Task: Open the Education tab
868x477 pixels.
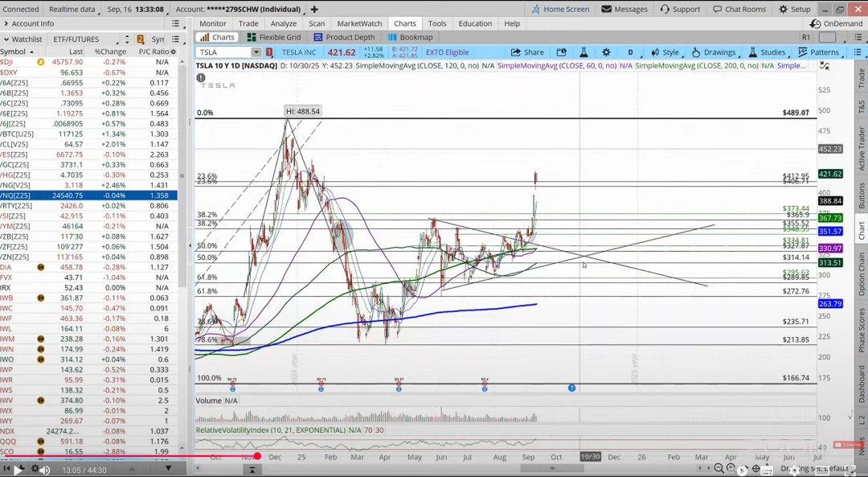Action: [475, 23]
